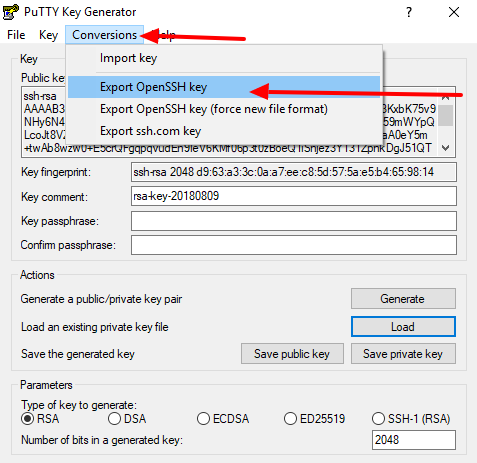477x463 pixels.
Task: Close the PuTTY Key Generator window
Action: click(x=454, y=12)
